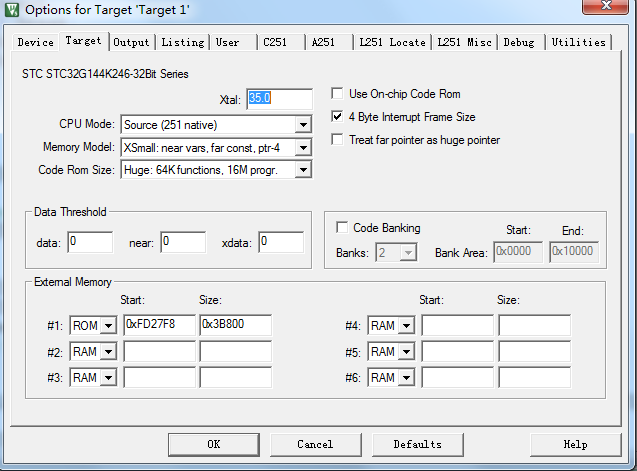Restore settings with Defaults button
Viewport: 637px width, 471px height.
click(418, 445)
